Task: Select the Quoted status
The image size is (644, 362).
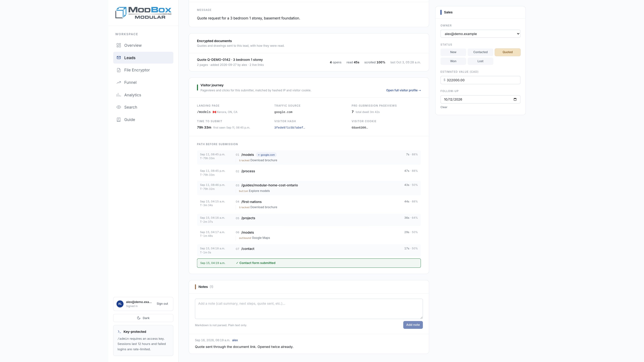Action: 507,52
